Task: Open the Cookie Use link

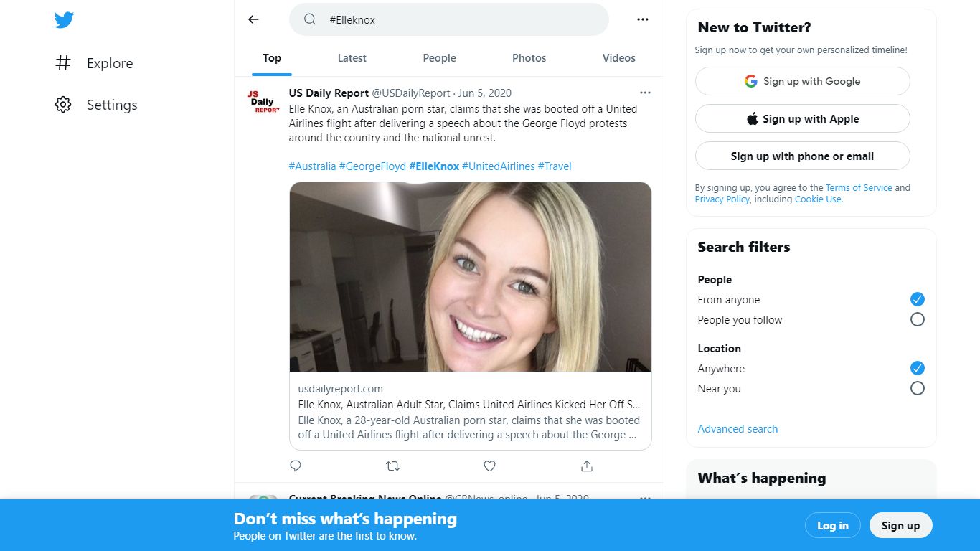Action: point(818,199)
